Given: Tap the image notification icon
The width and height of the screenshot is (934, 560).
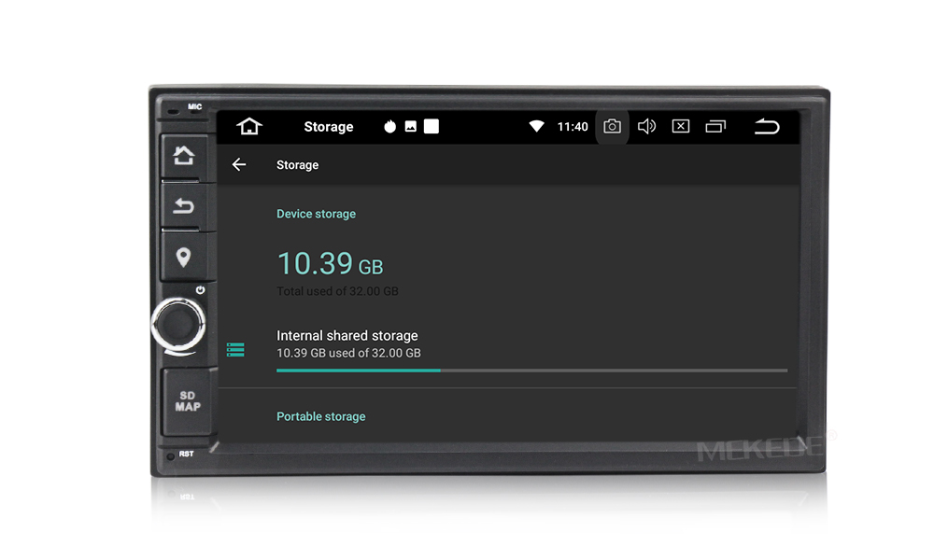Looking at the screenshot, I should click(x=410, y=126).
